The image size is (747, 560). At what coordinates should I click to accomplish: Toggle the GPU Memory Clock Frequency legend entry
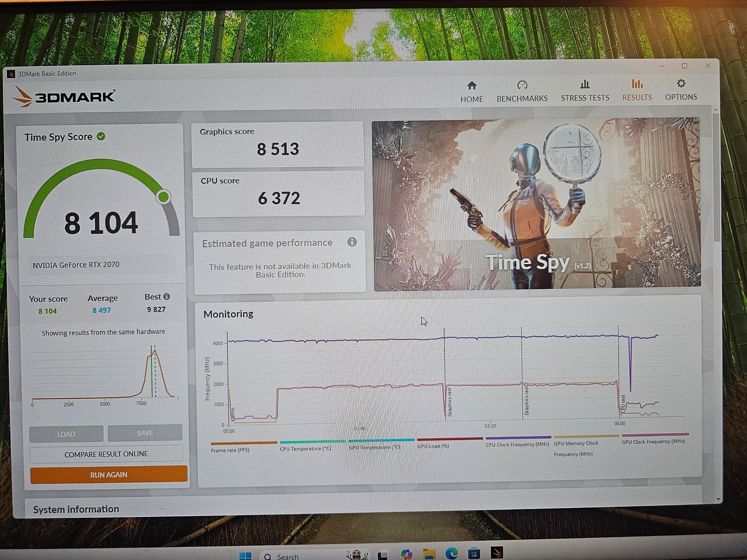click(586, 446)
